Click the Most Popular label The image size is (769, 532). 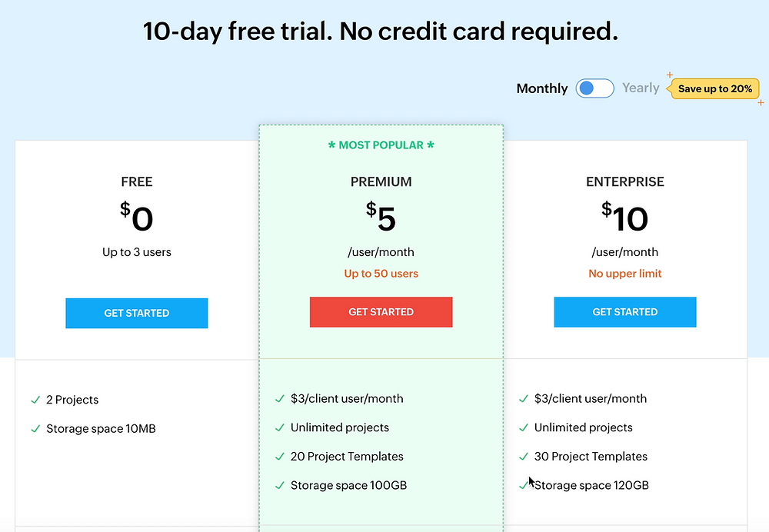click(381, 145)
